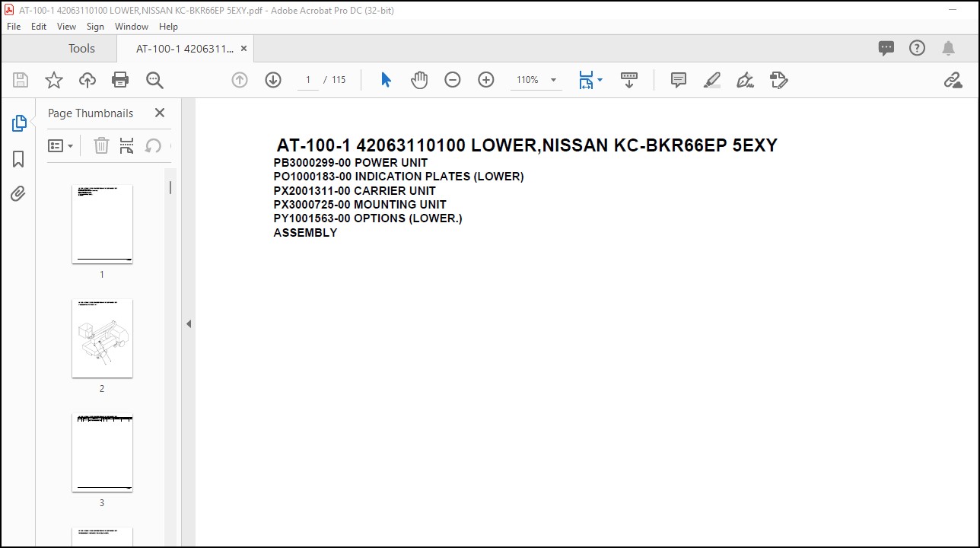The image size is (980, 548).
Task: Click the ASSEMBLY text line
Action: click(305, 233)
